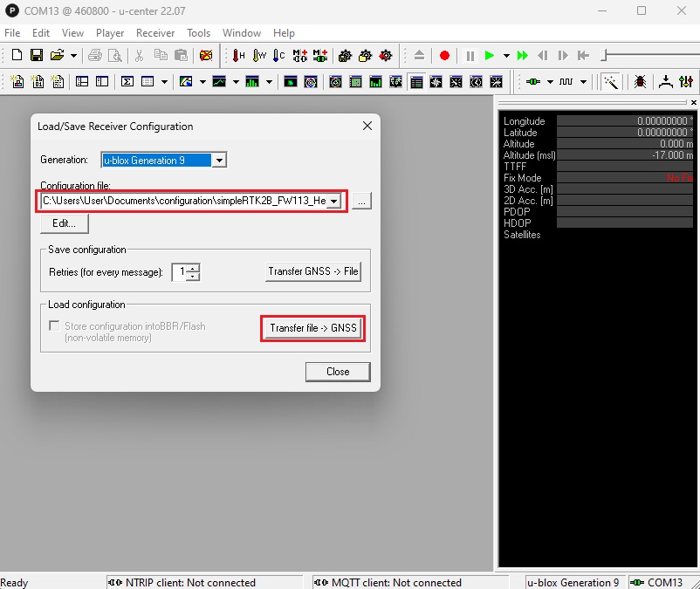This screenshot has width=700, height=589.
Task: Open the debug bug icon
Action: tap(640, 82)
